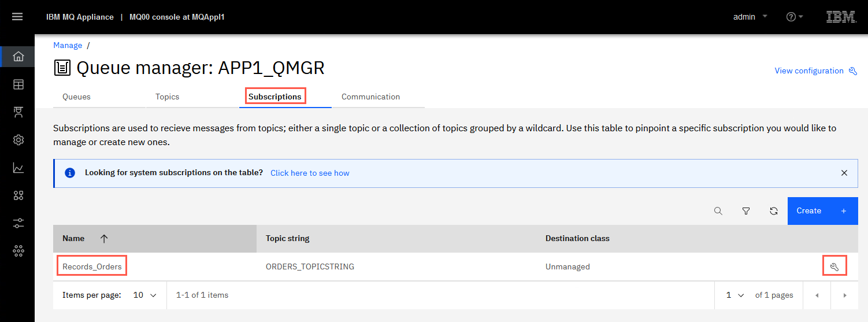
Task: Dismiss the system subscriptions info banner
Action: click(x=844, y=173)
